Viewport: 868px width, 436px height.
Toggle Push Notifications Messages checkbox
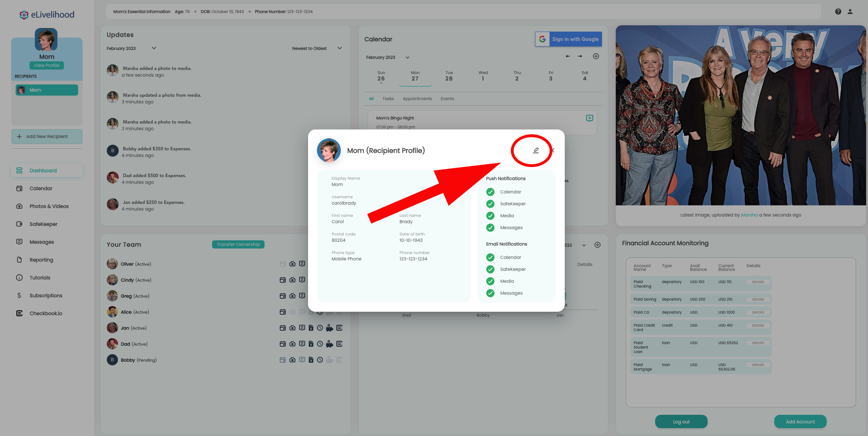(x=490, y=228)
